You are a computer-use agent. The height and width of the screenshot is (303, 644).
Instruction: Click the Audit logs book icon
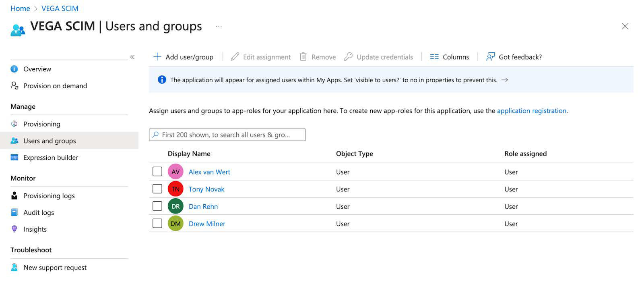14,212
